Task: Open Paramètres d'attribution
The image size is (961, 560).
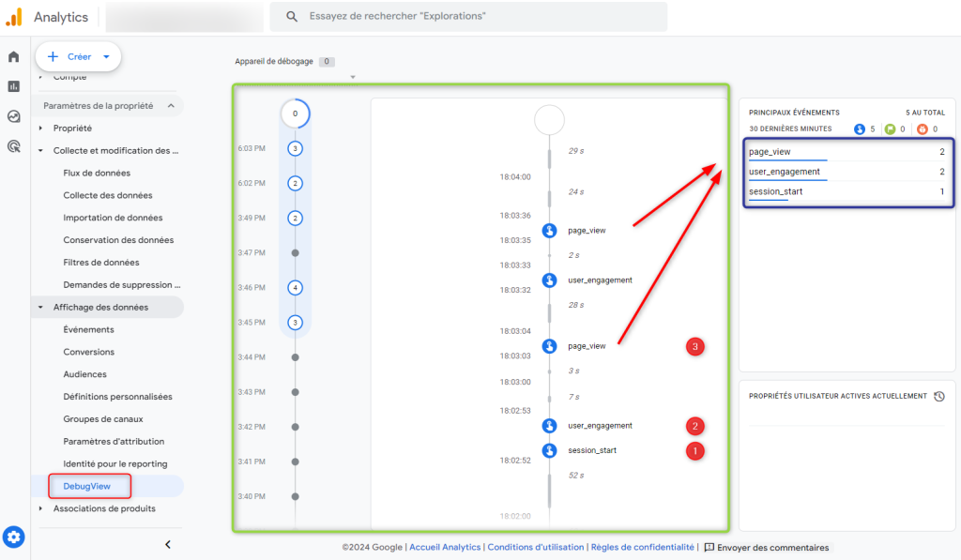Action: coord(114,441)
